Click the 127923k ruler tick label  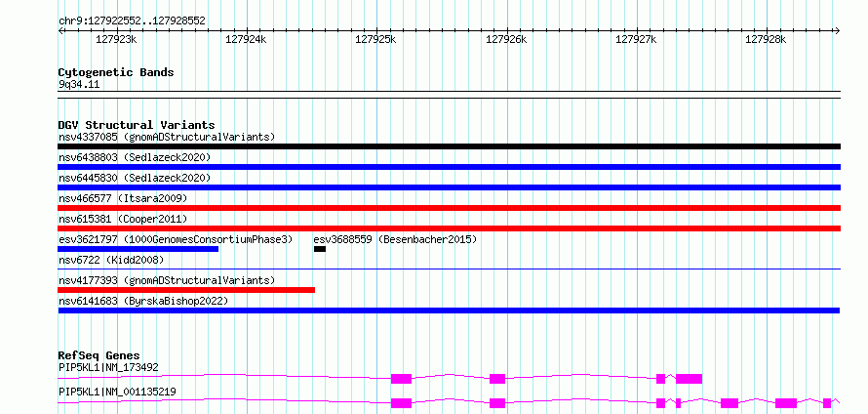[116, 39]
